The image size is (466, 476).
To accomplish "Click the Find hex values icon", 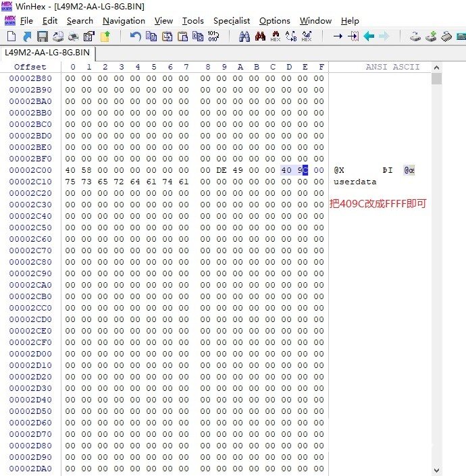I will coord(276,36).
